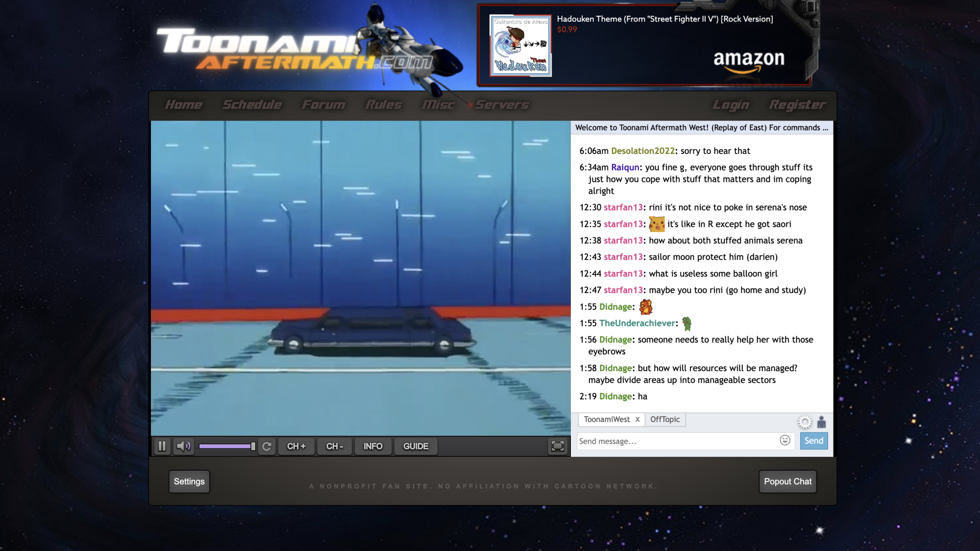Enter fullscreen video mode
This screenshot has height=551, width=980.
(558, 446)
